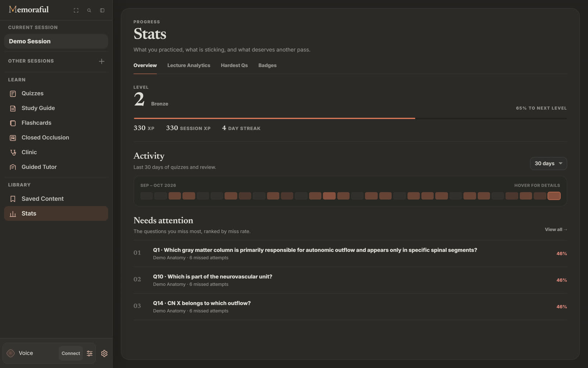Viewport: 588px width, 368px height.
Task: Click the Bronze level label
Action: tap(159, 104)
